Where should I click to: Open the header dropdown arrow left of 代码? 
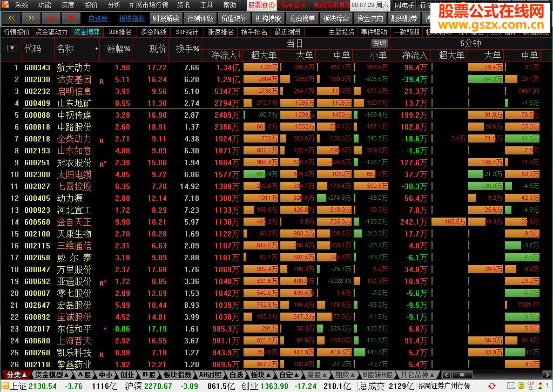(x=12, y=48)
